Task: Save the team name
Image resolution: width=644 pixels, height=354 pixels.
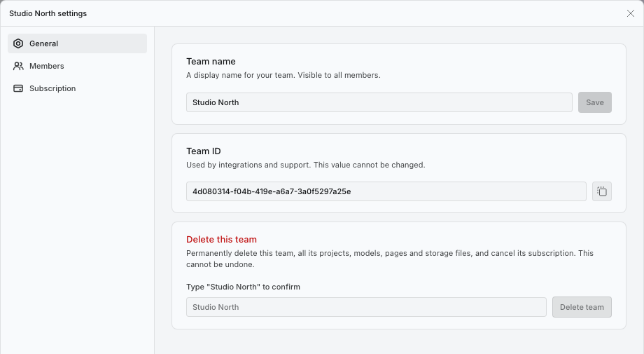Action: click(x=595, y=102)
